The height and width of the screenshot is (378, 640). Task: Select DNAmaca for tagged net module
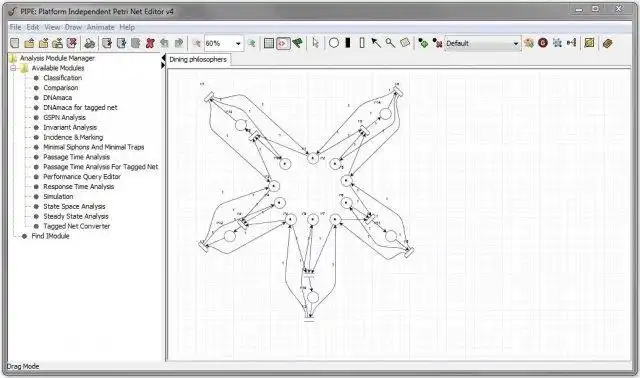(80, 107)
